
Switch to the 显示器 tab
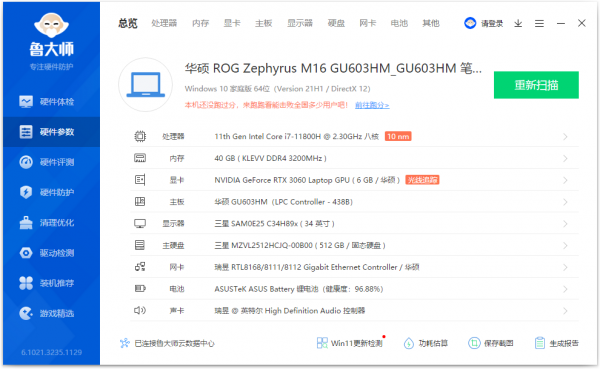tap(300, 23)
